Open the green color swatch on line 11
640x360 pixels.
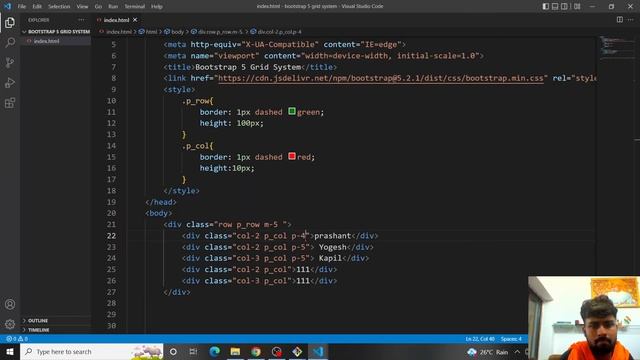[x=292, y=111]
